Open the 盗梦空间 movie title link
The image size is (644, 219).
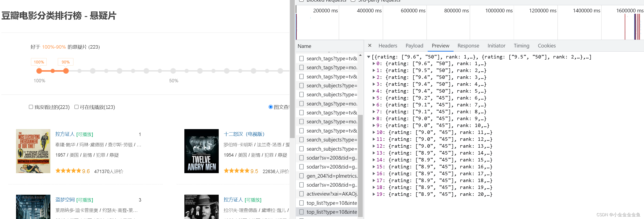(65, 200)
